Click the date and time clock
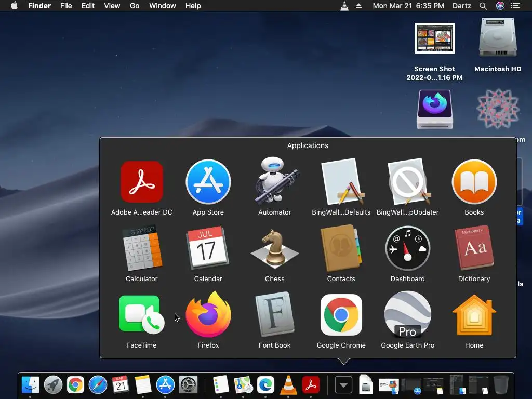532x399 pixels. pyautogui.click(x=408, y=6)
